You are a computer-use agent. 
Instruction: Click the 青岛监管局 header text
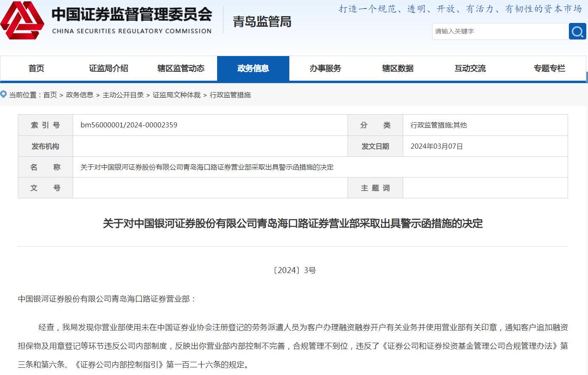(262, 22)
